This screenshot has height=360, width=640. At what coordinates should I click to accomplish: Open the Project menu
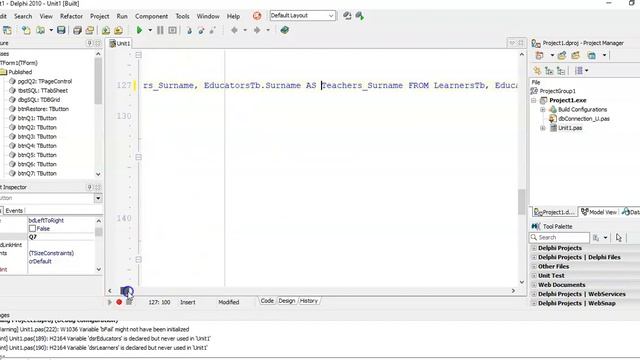coord(100,16)
